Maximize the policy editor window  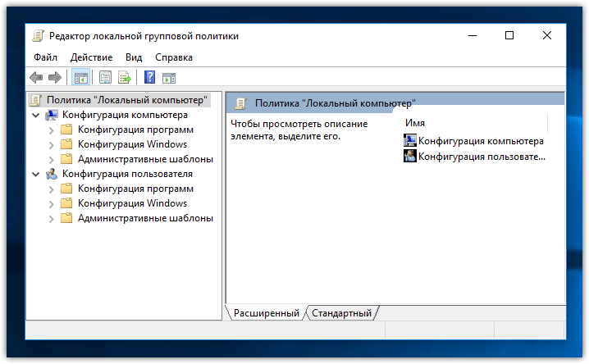pyautogui.click(x=509, y=35)
